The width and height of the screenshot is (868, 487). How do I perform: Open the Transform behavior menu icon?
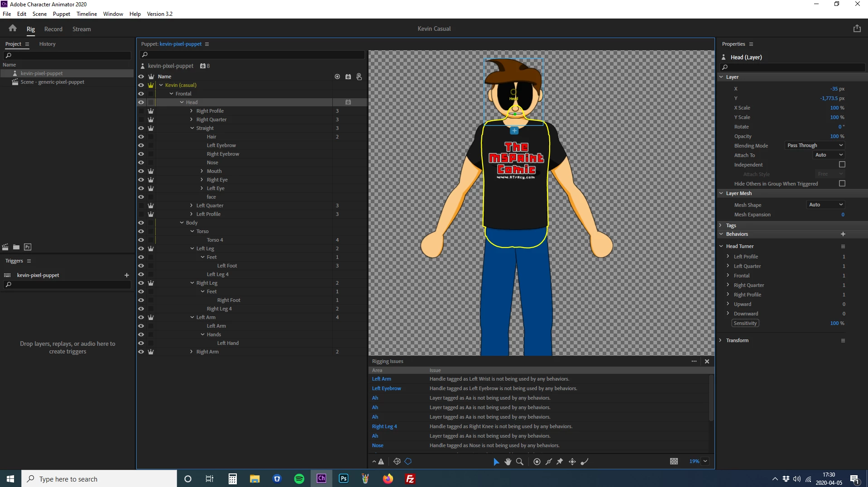point(843,341)
